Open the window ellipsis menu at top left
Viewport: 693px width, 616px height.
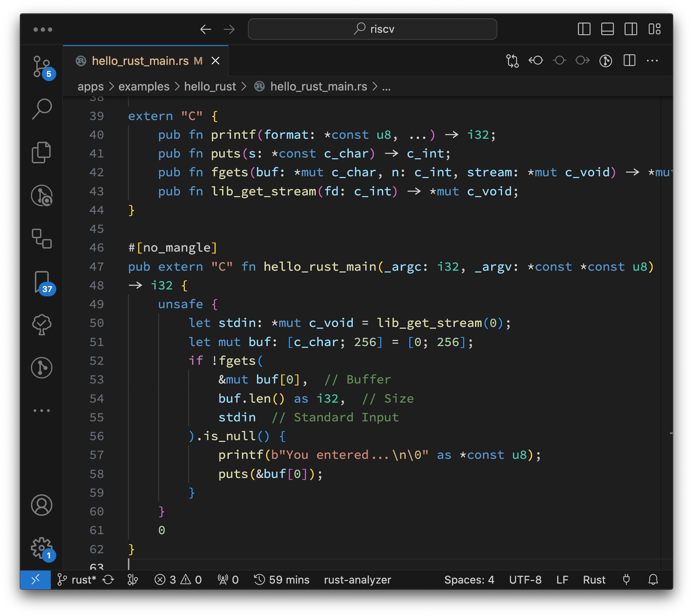click(43, 29)
